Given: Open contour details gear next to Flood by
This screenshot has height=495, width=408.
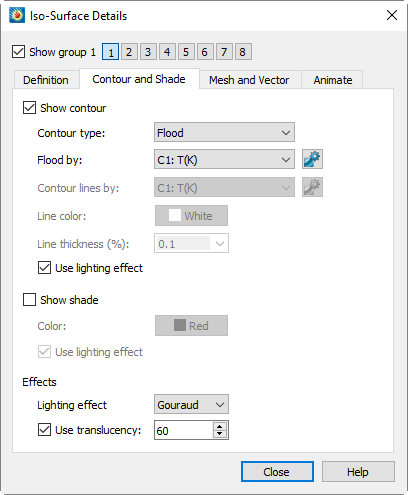Looking at the screenshot, I should (312, 159).
